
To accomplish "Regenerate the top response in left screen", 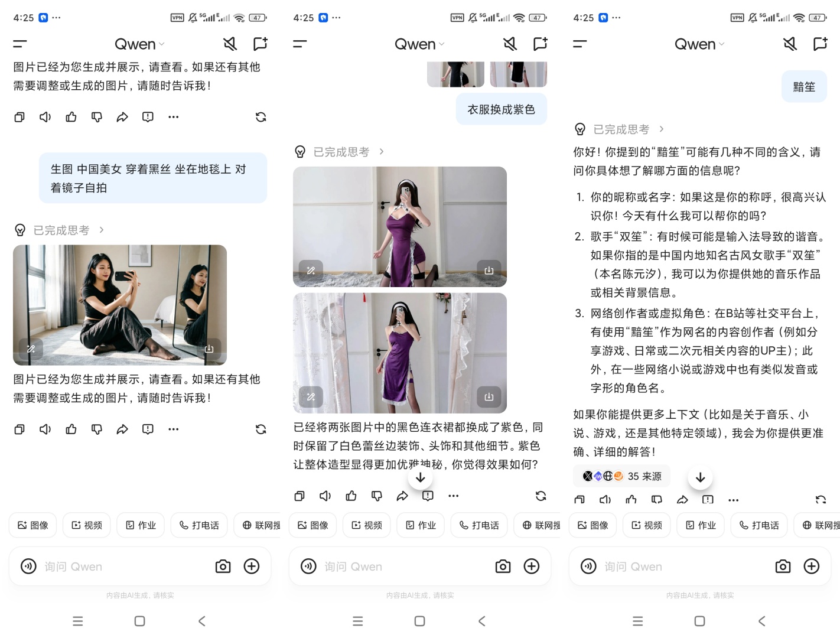I will [261, 117].
